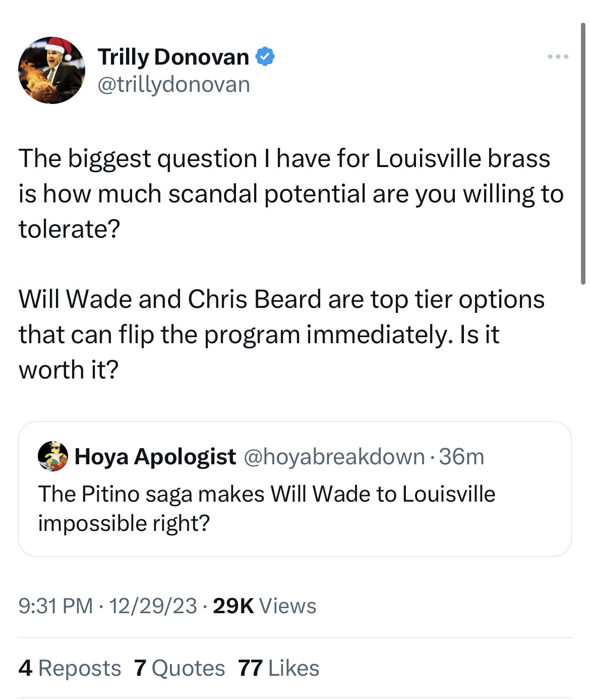Show the 77 Likes list

278,668
